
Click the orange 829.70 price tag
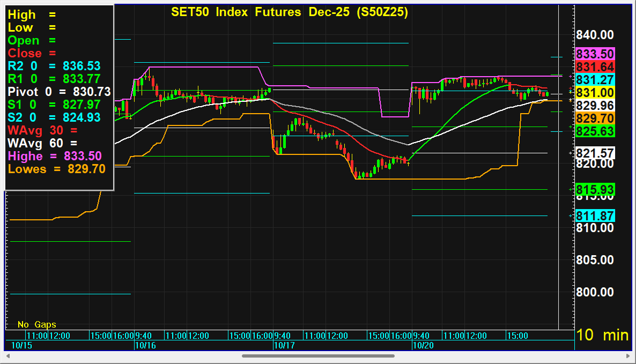tap(595, 118)
